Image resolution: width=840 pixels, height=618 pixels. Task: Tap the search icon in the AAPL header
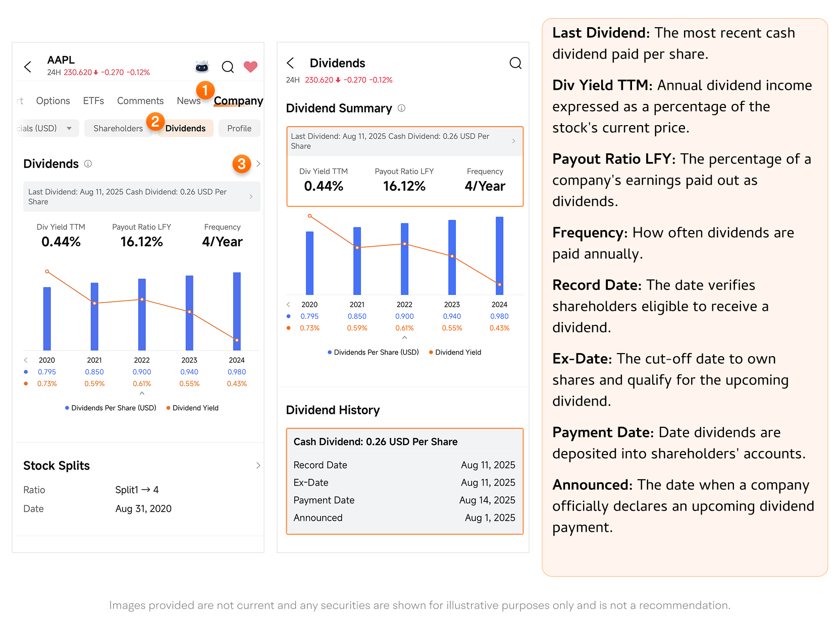point(228,67)
